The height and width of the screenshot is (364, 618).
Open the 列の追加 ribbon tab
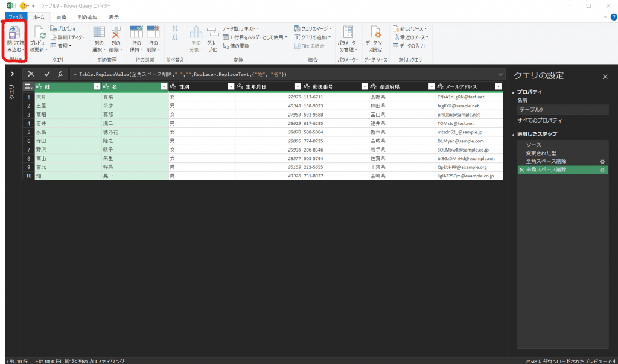click(x=87, y=18)
